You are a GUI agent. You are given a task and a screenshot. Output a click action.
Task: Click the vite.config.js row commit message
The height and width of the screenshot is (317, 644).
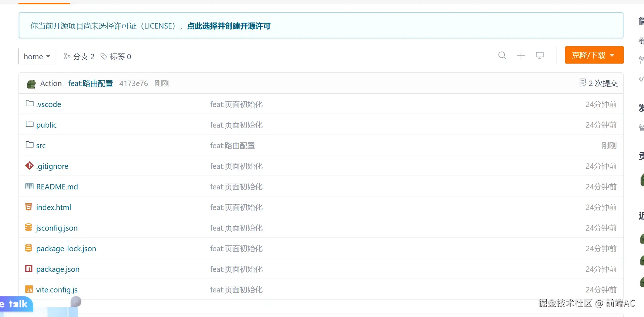coord(236,290)
